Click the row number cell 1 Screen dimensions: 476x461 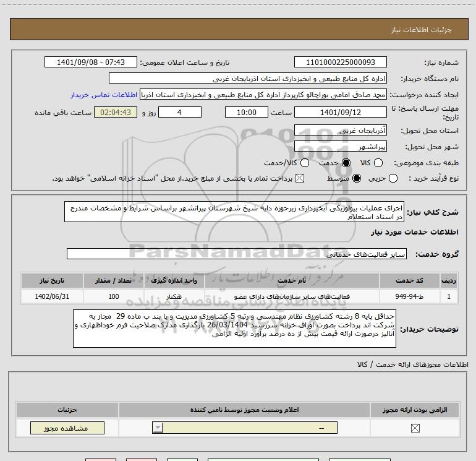click(449, 296)
